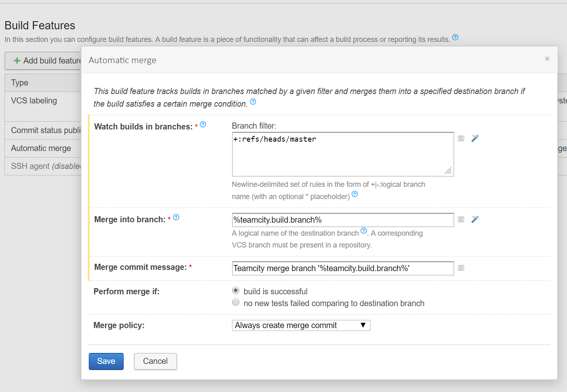The image size is (567, 392).
Task: Select 'no new tests failed' radio option
Action: (236, 302)
